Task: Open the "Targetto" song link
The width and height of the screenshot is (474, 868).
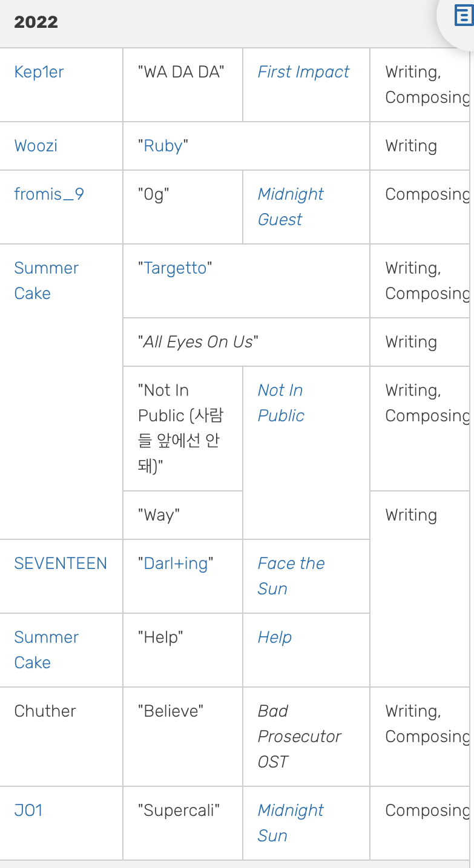Action: click(175, 268)
